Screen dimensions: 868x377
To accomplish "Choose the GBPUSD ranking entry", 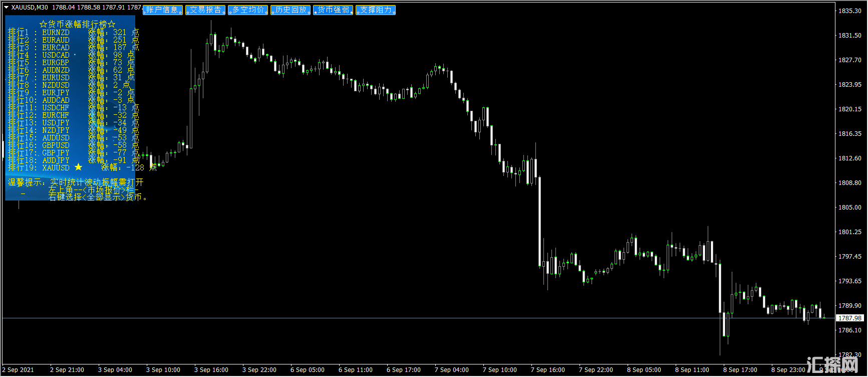I will [56, 145].
